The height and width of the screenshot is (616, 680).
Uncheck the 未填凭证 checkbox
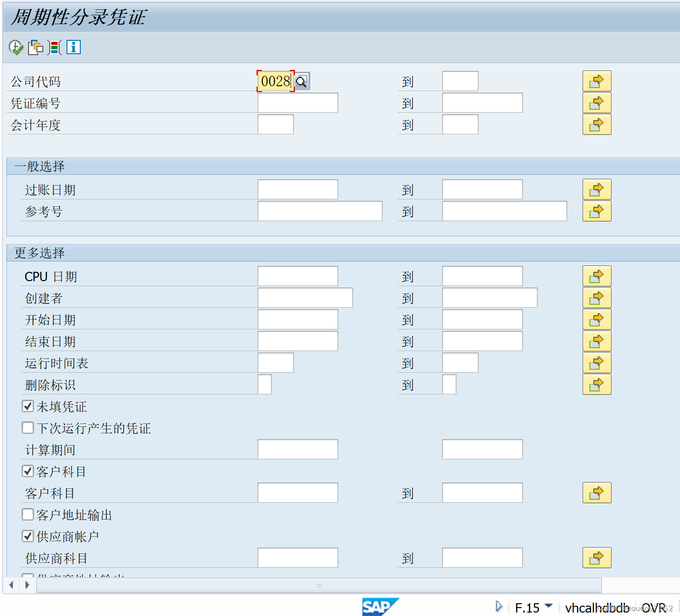28,406
